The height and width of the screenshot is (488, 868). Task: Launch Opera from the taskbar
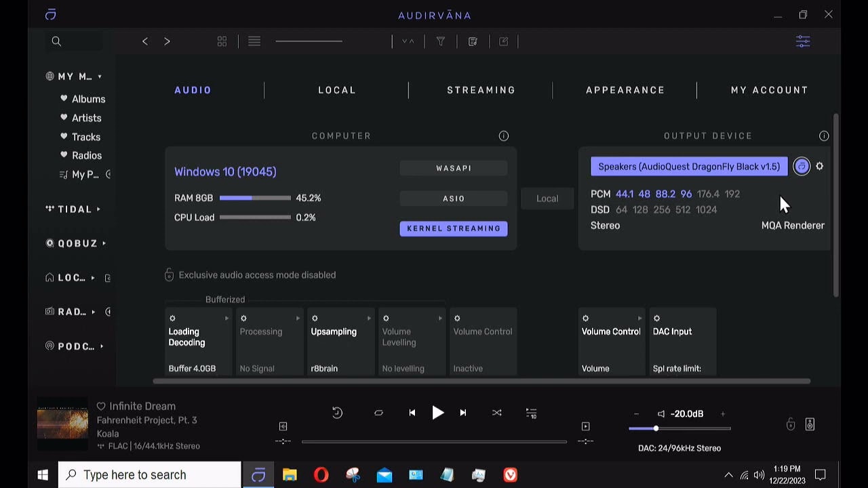click(321, 475)
